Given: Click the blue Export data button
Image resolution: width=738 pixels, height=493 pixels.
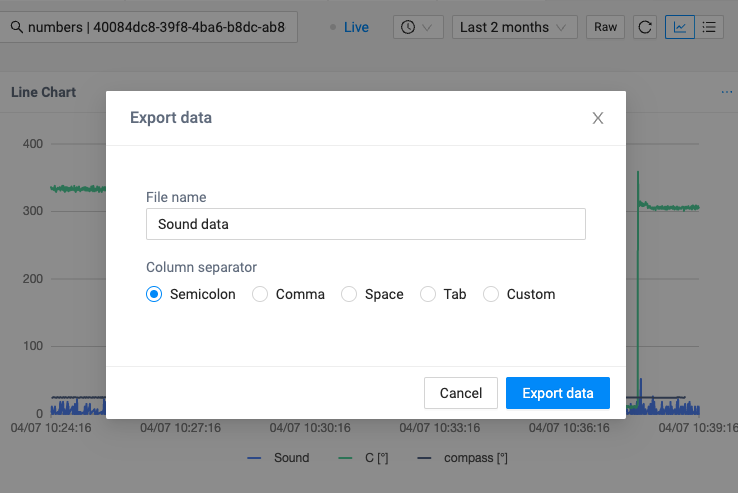Looking at the screenshot, I should click(x=558, y=393).
